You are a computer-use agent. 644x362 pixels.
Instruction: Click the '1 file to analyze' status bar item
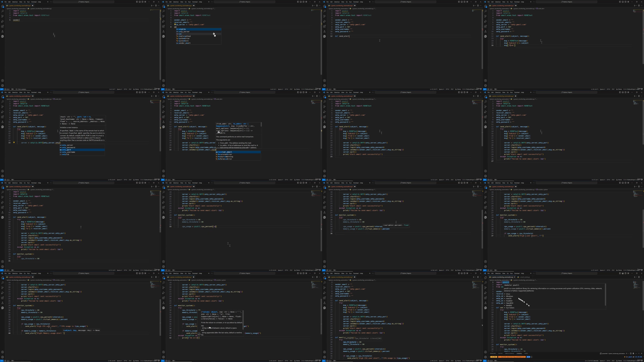(x=21, y=89)
